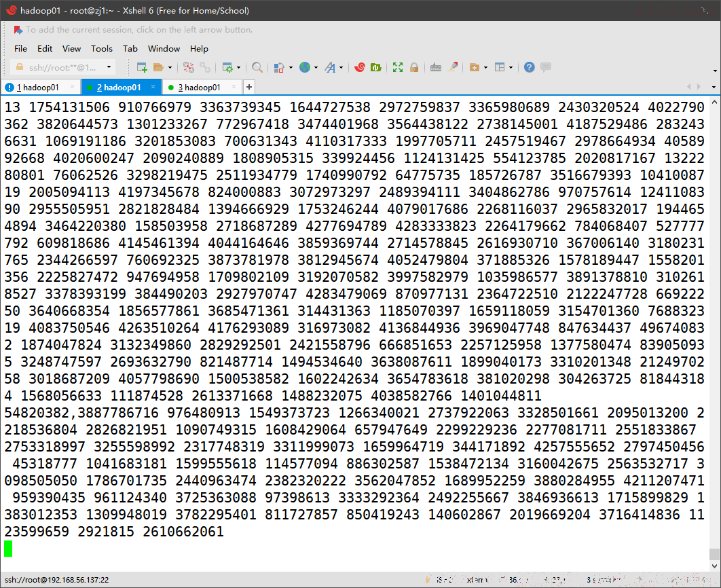Switch to the 1 hadoop01 tab
The image size is (721, 588).
[x=41, y=88]
